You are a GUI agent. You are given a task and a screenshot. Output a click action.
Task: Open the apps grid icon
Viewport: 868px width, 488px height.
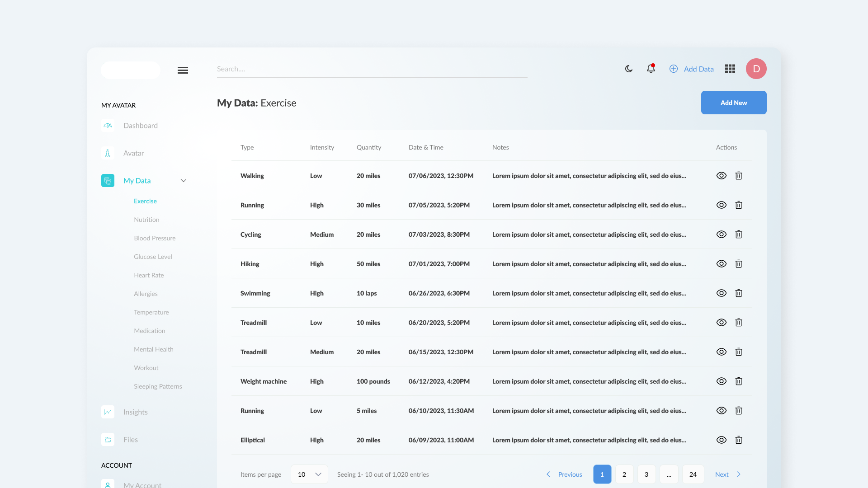click(730, 69)
